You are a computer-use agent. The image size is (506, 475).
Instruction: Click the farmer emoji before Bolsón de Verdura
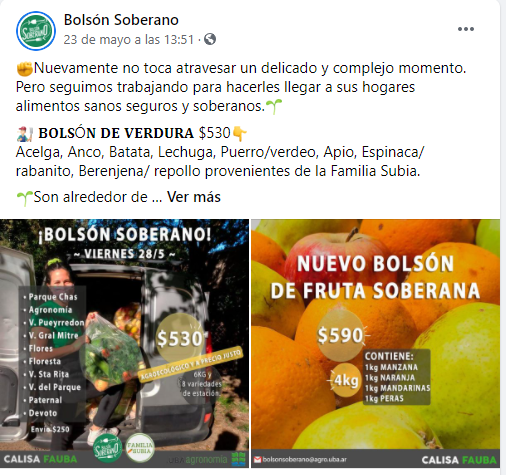[25, 133]
